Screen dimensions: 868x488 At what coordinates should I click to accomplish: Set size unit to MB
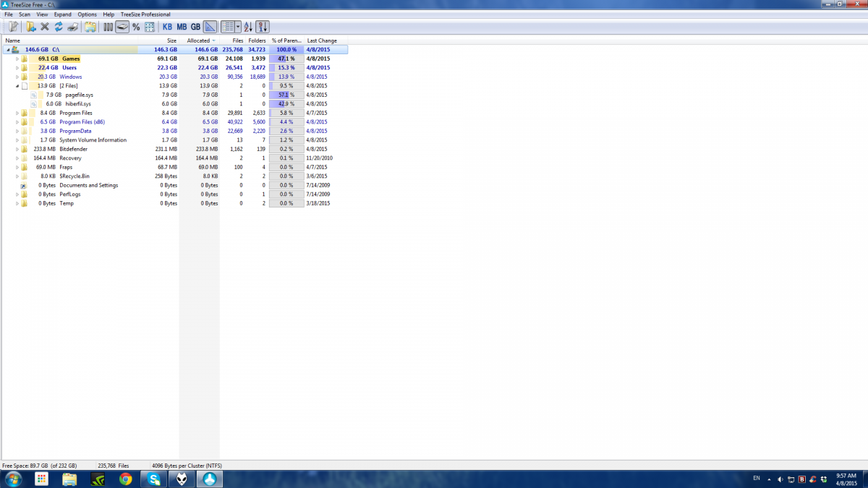(x=182, y=27)
